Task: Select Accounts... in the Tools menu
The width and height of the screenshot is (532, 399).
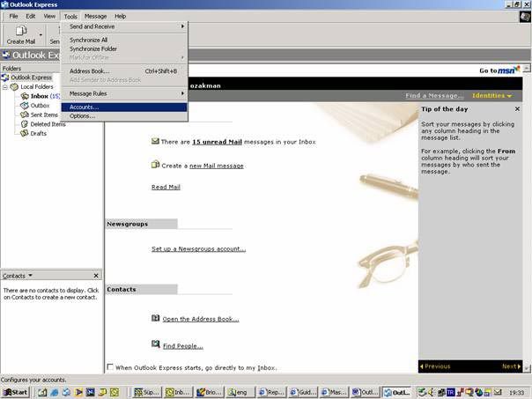Action: tap(124, 107)
